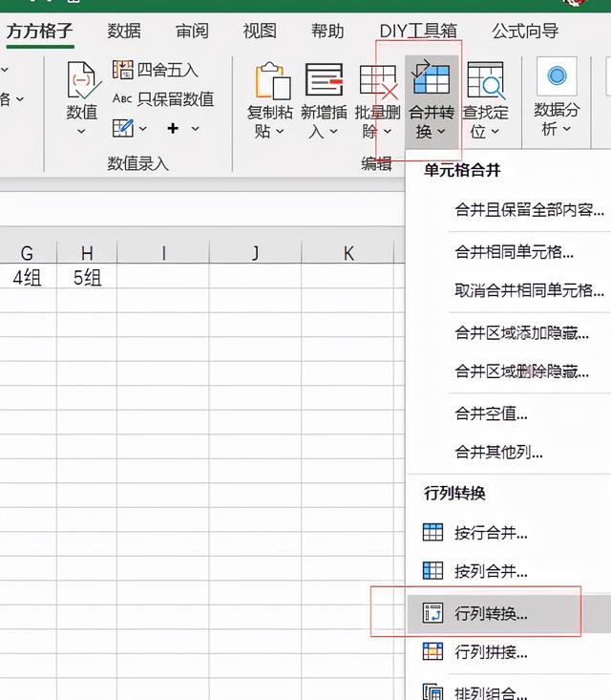
Task: Select 行列转换 in the dropdown menu
Action: tap(491, 613)
